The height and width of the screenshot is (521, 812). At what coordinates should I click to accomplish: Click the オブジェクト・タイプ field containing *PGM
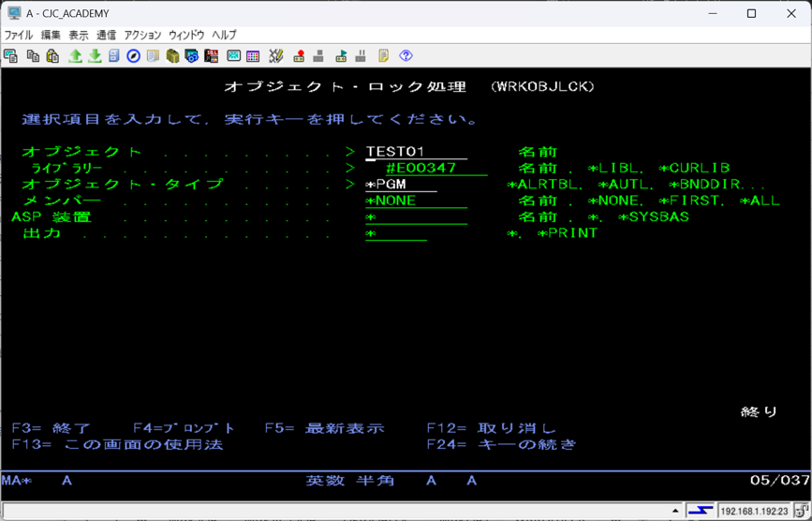coord(402,185)
